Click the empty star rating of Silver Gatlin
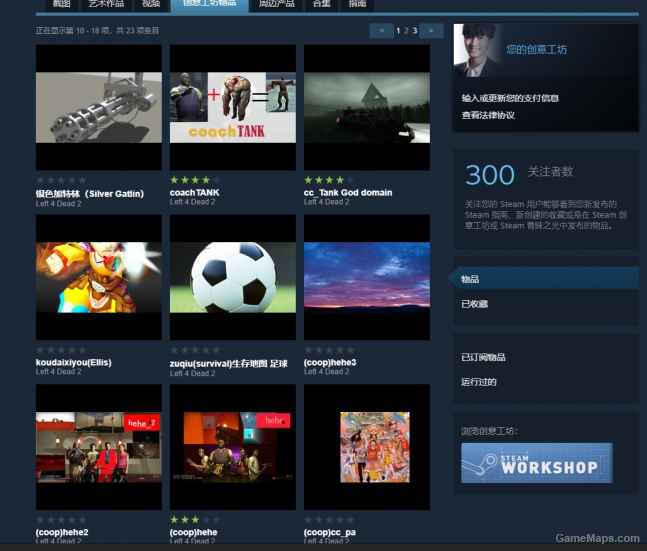The image size is (647, 551). coord(61,180)
